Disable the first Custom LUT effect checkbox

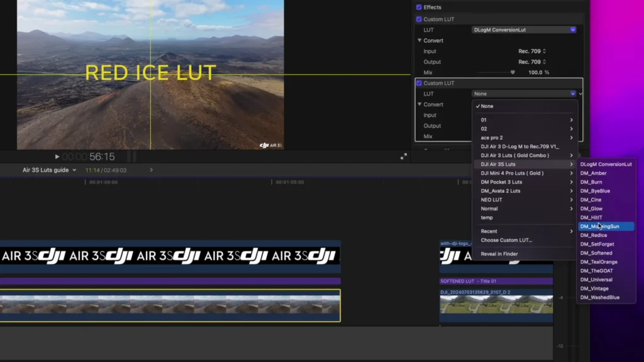click(x=419, y=19)
